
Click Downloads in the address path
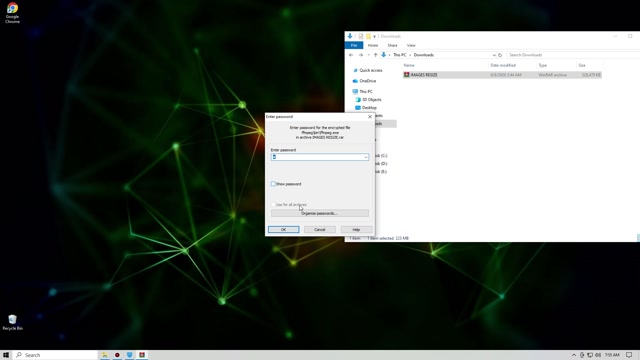(x=424, y=55)
